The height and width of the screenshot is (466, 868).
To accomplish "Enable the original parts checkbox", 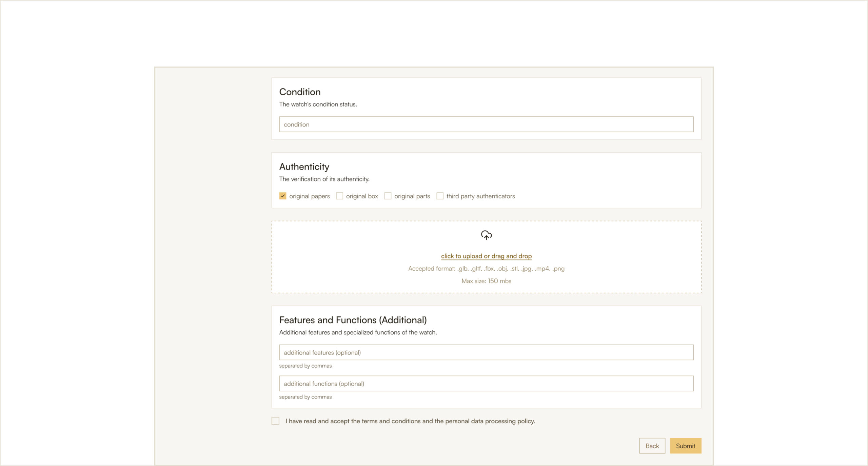I will pyautogui.click(x=388, y=196).
